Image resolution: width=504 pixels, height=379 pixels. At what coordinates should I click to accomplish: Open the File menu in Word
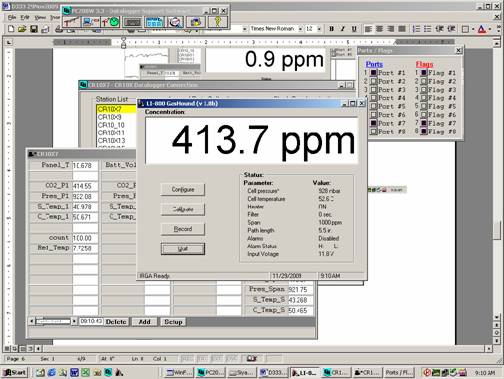click(12, 17)
